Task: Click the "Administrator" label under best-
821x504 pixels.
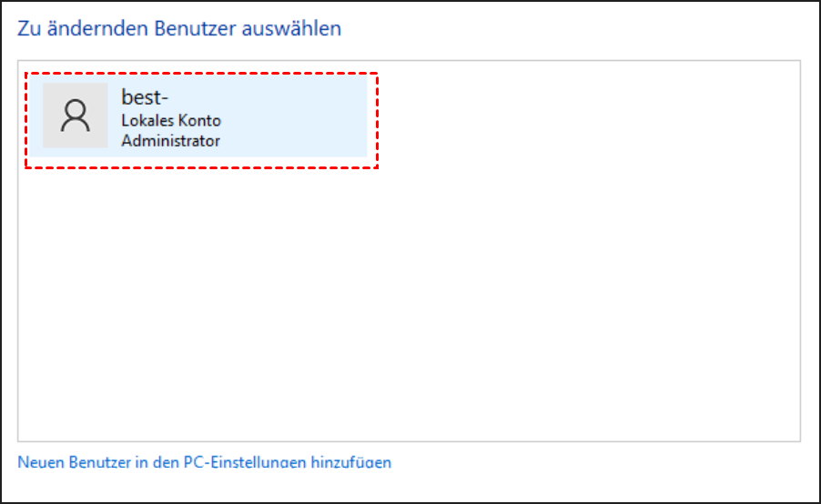Action: click(x=171, y=141)
